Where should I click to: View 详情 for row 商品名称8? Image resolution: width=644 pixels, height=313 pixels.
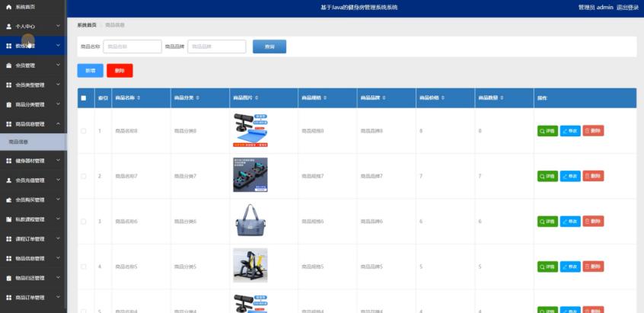pyautogui.click(x=547, y=131)
